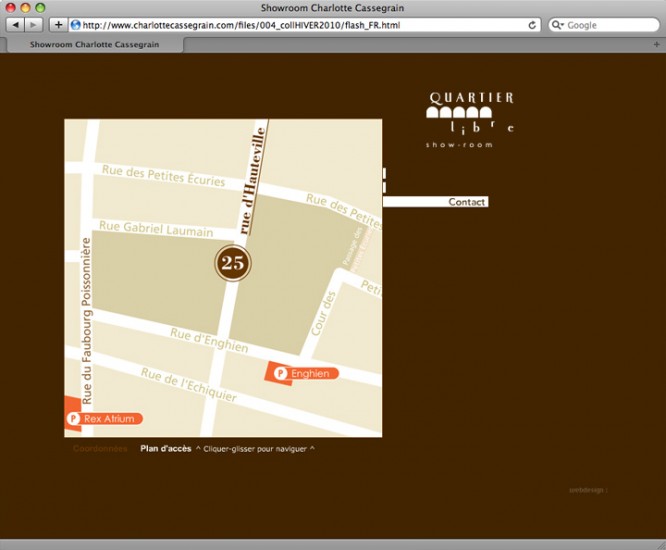Open the Google search magnifier dropdown
The height and width of the screenshot is (550, 666).
[x=557, y=25]
